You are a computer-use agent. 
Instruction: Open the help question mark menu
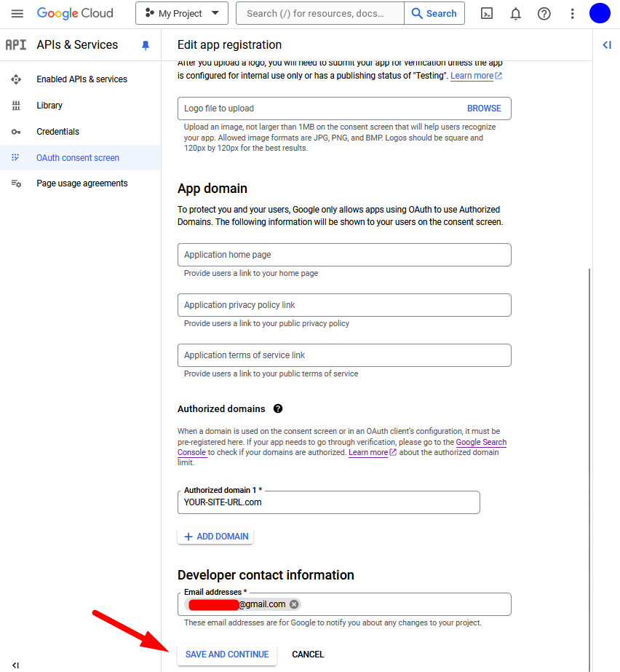(x=544, y=14)
